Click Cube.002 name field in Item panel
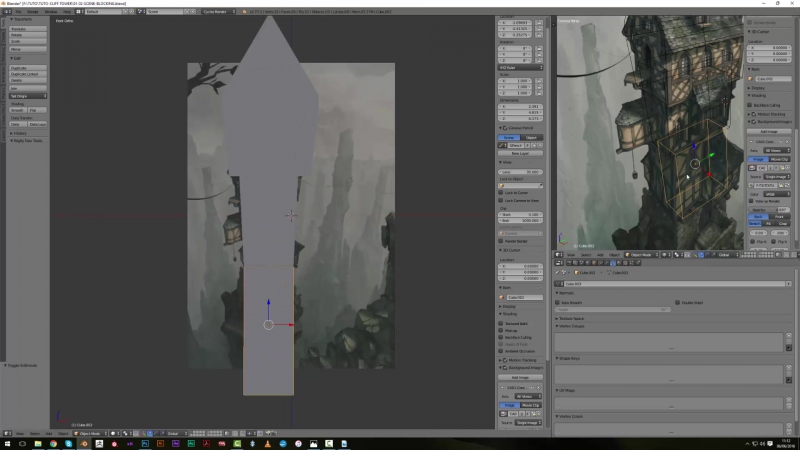 (x=524, y=297)
